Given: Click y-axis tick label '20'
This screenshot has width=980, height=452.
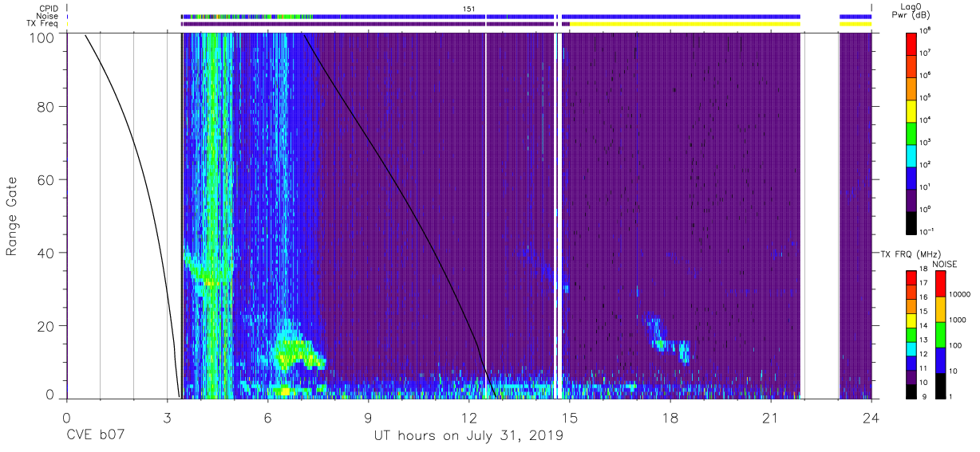Looking at the screenshot, I should point(47,324).
